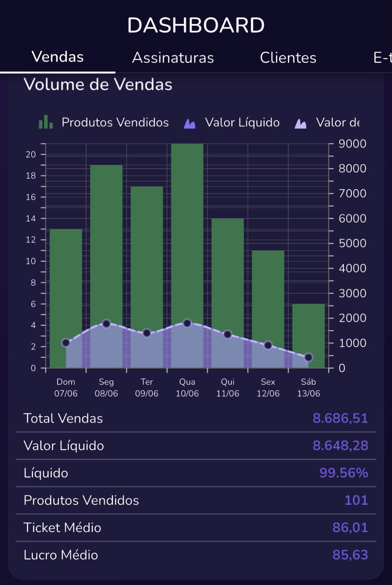Click the Volume de Vendas heading

click(98, 84)
